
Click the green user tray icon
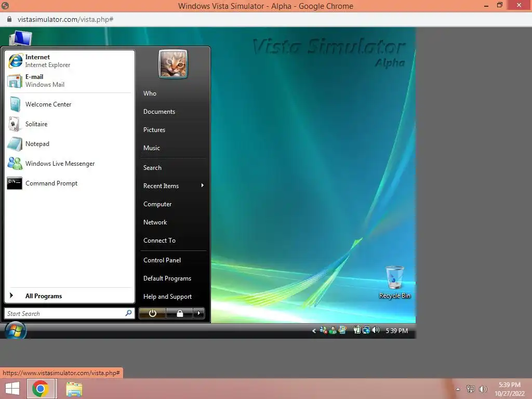pos(333,330)
